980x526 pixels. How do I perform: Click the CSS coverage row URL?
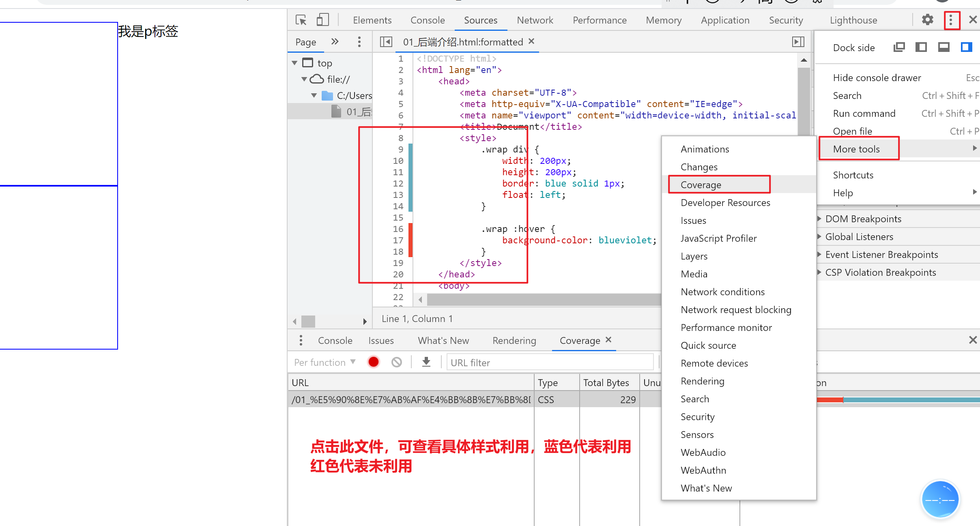410,400
